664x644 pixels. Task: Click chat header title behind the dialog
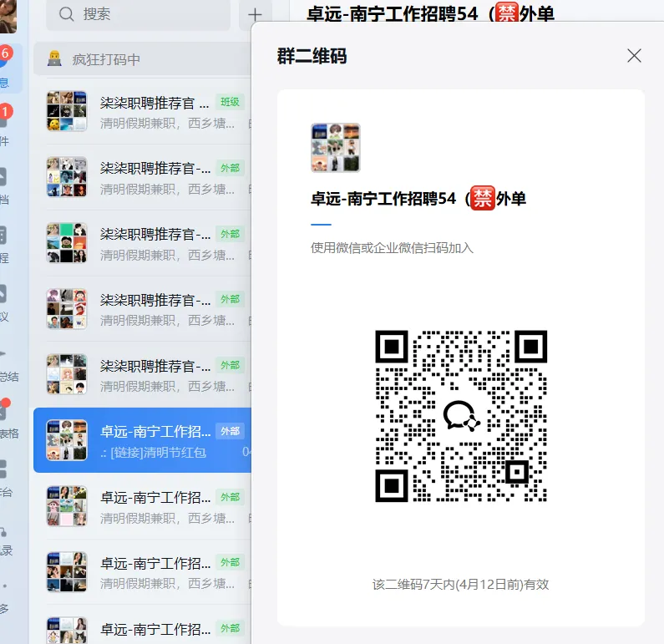(x=430, y=13)
